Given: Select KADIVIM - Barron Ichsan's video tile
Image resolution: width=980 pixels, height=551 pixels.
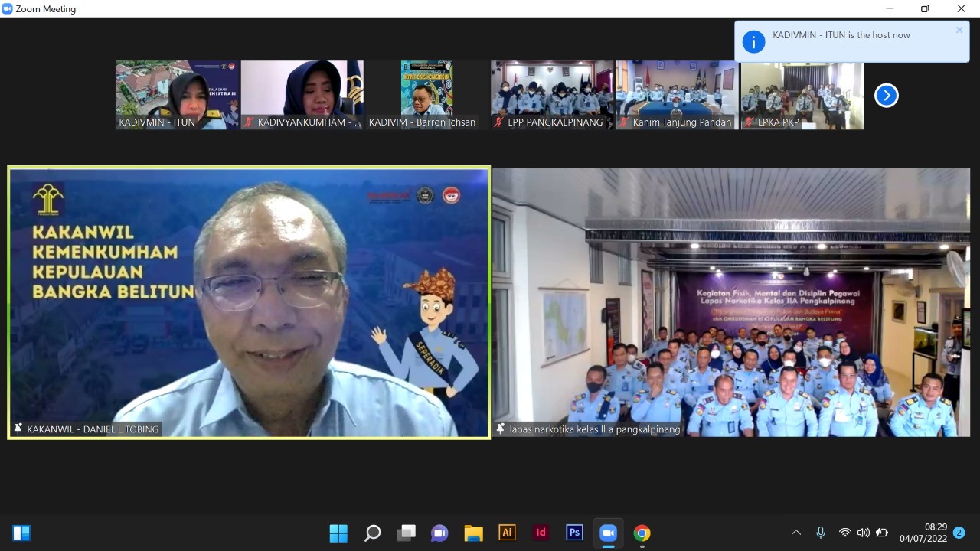Looking at the screenshot, I should (426, 95).
